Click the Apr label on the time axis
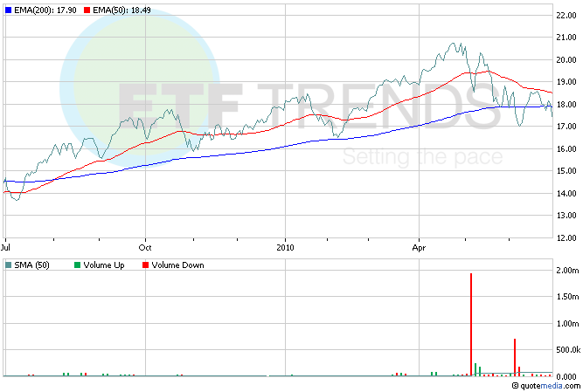Screen dimensions: 583x392 click(419, 247)
